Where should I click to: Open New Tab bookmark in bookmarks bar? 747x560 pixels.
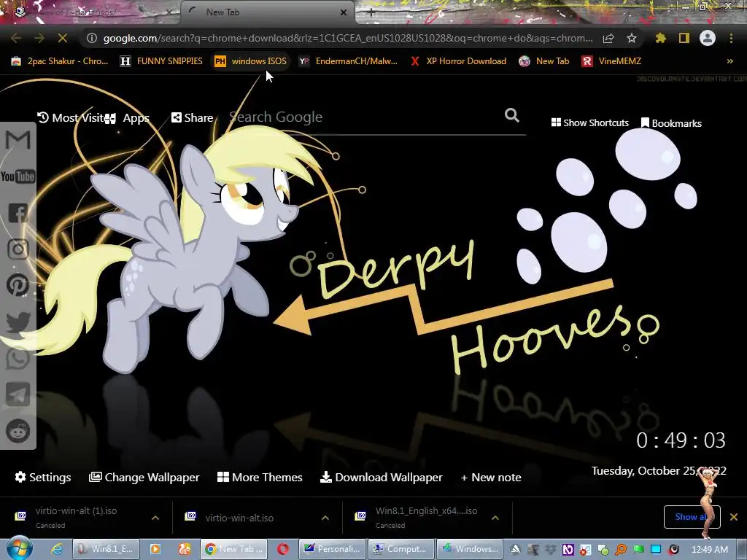[x=544, y=61]
